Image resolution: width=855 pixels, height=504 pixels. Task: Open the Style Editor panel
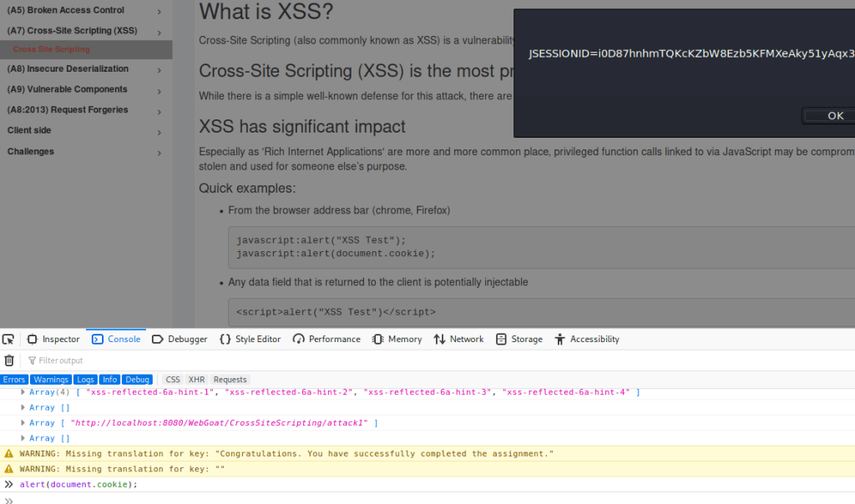(x=250, y=340)
